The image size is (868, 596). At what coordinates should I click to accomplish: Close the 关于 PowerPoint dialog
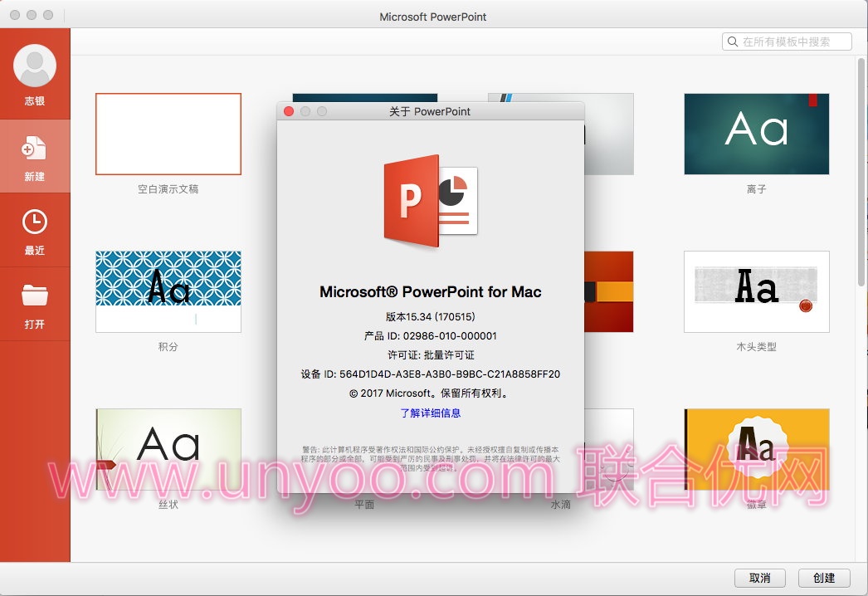pos(289,111)
